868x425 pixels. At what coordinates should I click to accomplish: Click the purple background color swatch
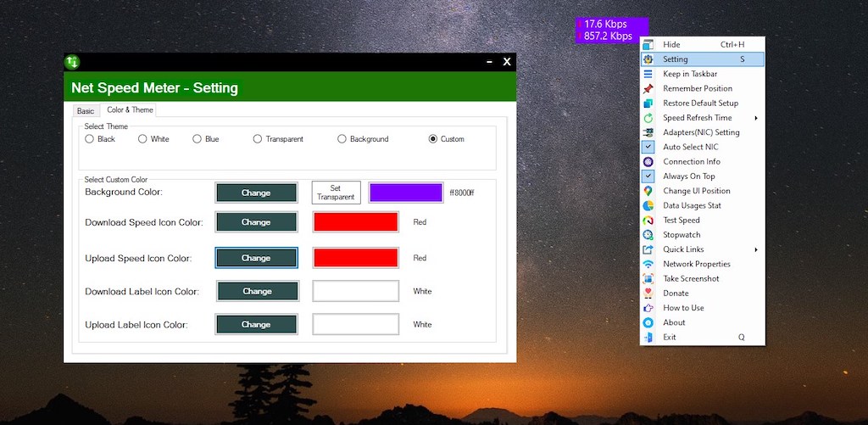click(405, 193)
